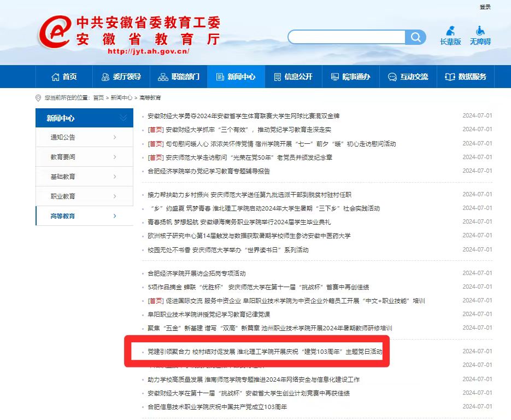511x420 pixels.
Task: Open the 长辈版 elder mode icon
Action: [x=450, y=36]
